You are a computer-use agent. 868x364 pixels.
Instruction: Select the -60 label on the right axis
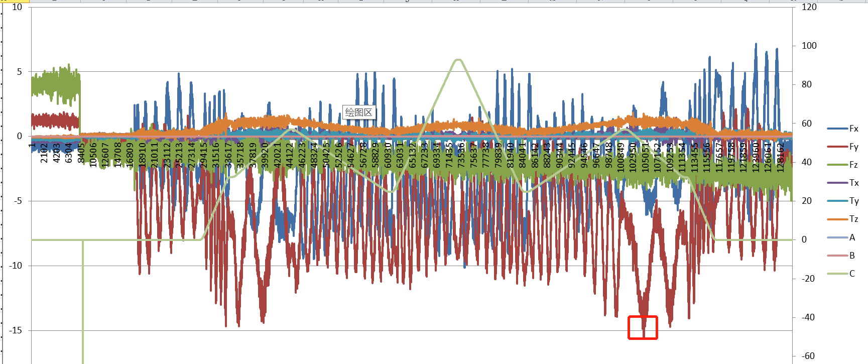click(808, 356)
